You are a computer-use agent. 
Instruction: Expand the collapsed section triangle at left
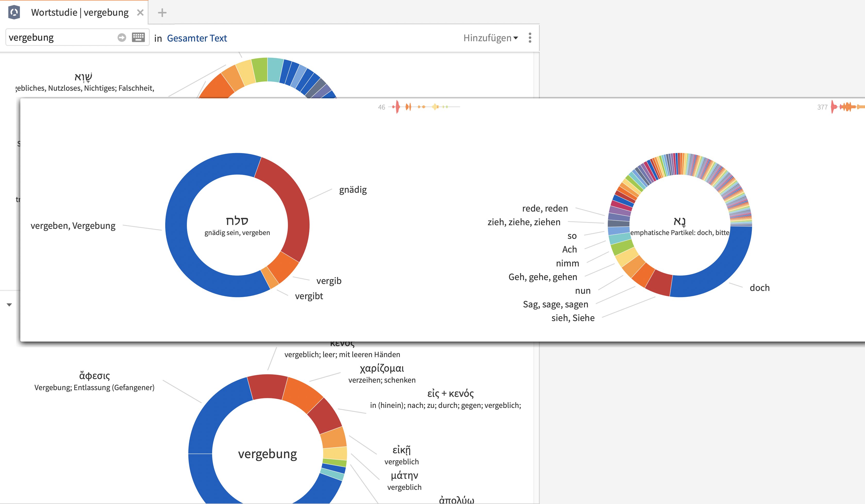click(x=9, y=305)
